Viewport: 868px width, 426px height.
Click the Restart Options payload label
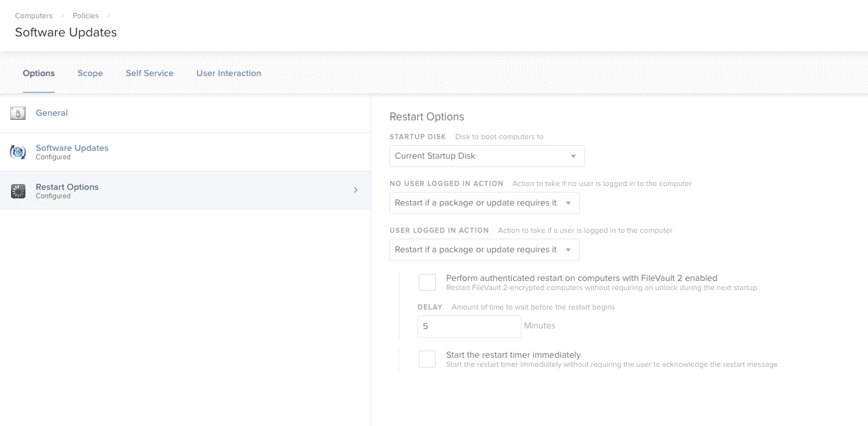pos(67,187)
